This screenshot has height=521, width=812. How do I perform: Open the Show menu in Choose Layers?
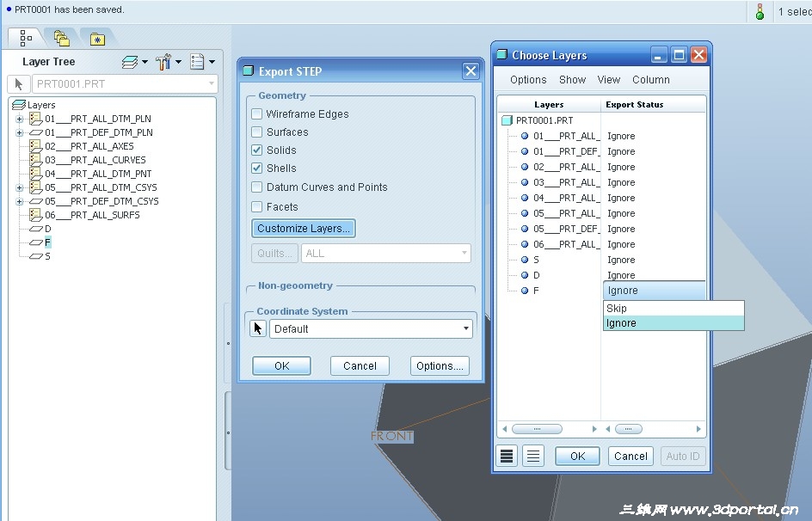tap(572, 80)
